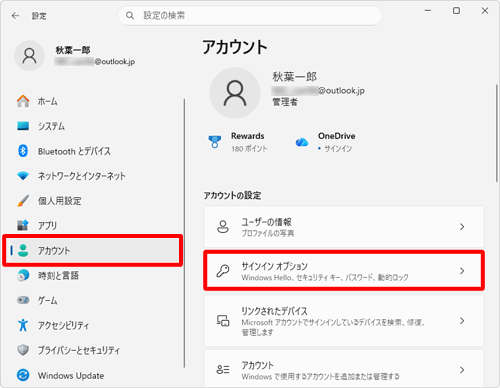Click the Rewards medal icon
This screenshot has width=500, height=388.
(x=215, y=142)
